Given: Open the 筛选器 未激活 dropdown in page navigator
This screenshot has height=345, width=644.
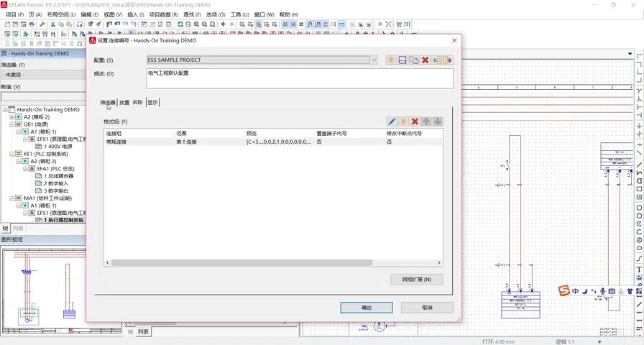Looking at the screenshot, I should click(x=43, y=75).
